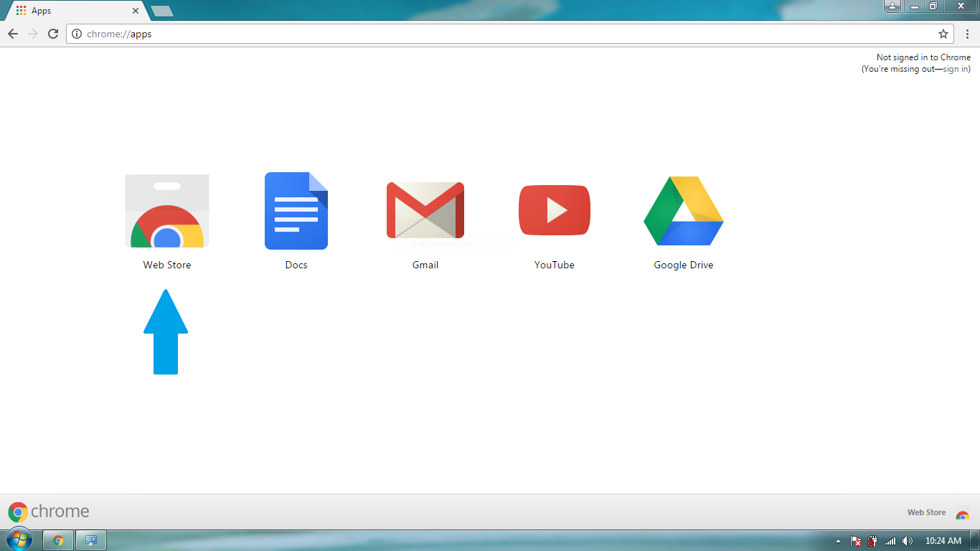Launch the YouTube app icon
Image resolution: width=980 pixels, height=551 pixels.
[x=555, y=210]
